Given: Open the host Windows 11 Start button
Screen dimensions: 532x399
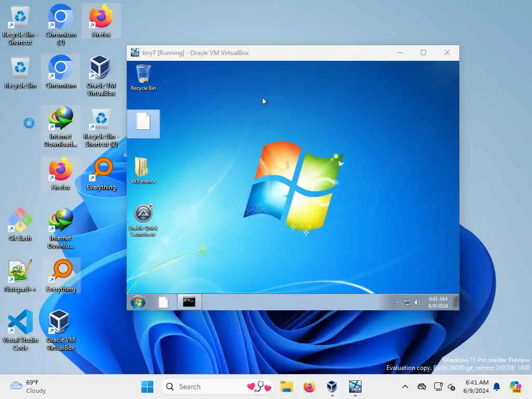Looking at the screenshot, I should 147,387.
